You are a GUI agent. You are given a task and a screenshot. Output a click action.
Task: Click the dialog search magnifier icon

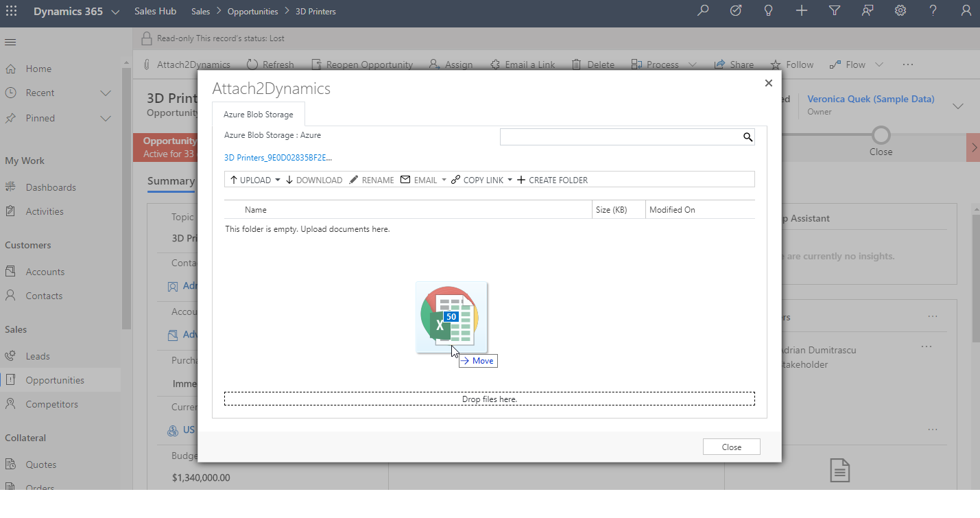click(x=748, y=137)
